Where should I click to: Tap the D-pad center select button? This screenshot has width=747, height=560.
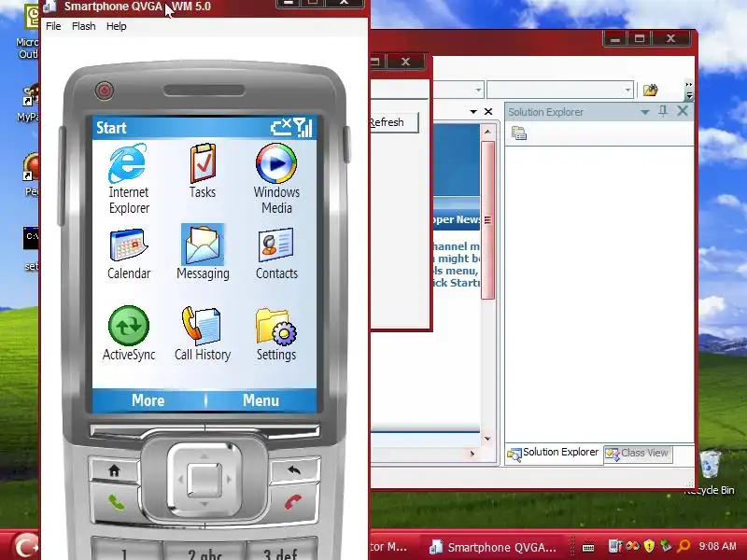click(x=204, y=480)
